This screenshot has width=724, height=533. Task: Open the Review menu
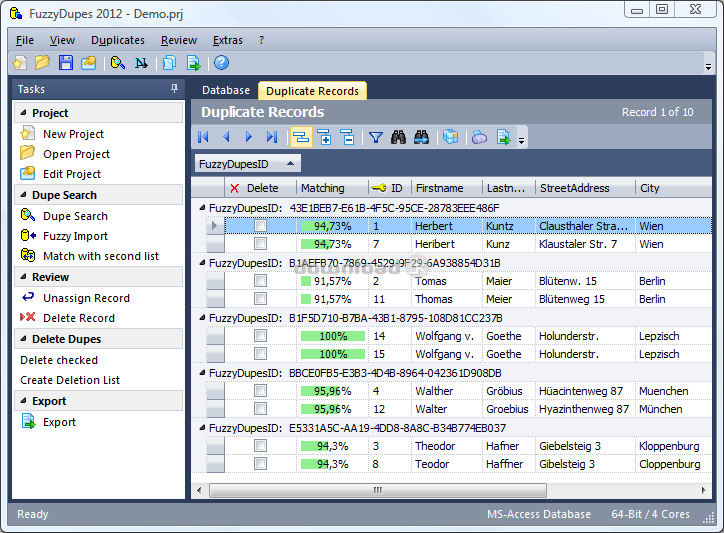click(x=179, y=40)
